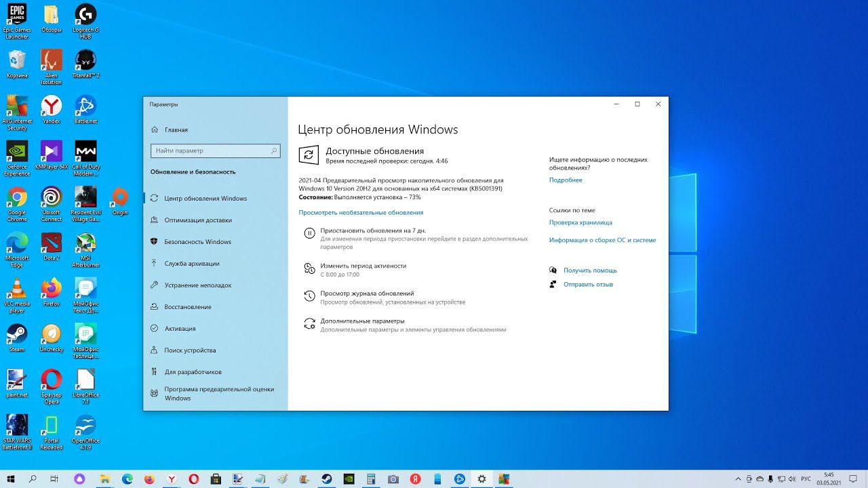Viewport: 868px width, 488px height.
Task: Click the Firefox desktop shortcut
Action: click(x=52, y=291)
